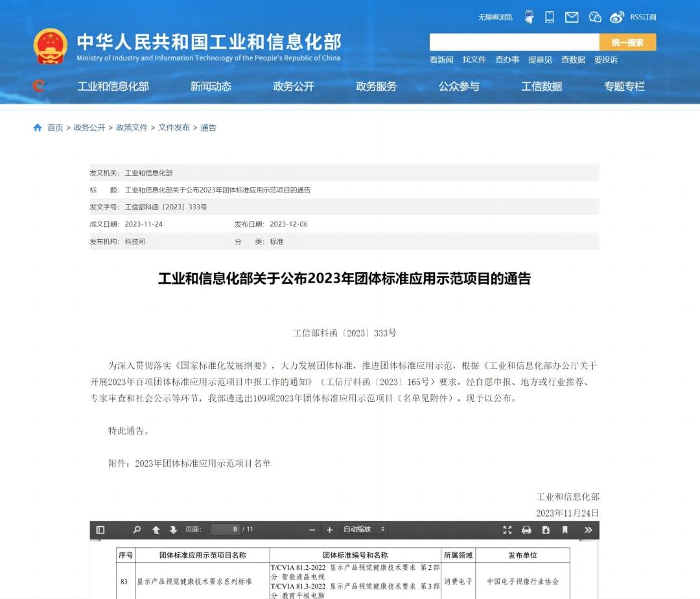The width and height of the screenshot is (700, 599).
Task: Click the PDF page number field
Action: click(225, 530)
